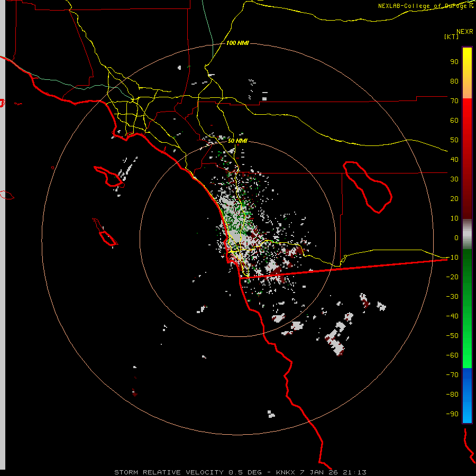Click the positive "40" scale value
Image resolution: width=476 pixels, height=476 pixels.
(x=454, y=160)
